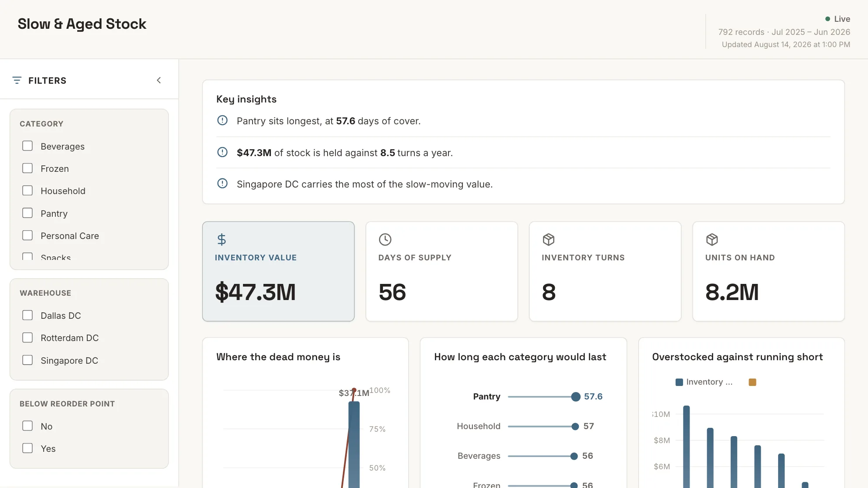Viewport: 868px width, 488px height.
Task: Click 'Overstocked against running short' title
Action: [738, 357]
